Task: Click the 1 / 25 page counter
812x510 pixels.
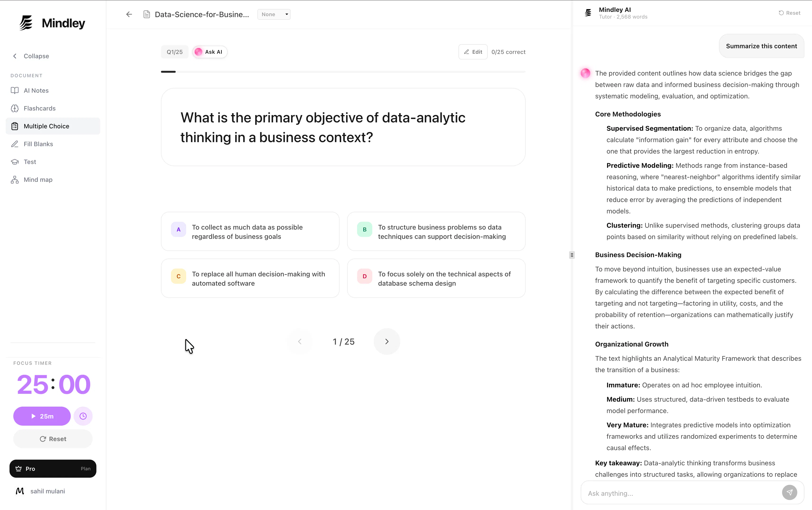Action: tap(343, 342)
